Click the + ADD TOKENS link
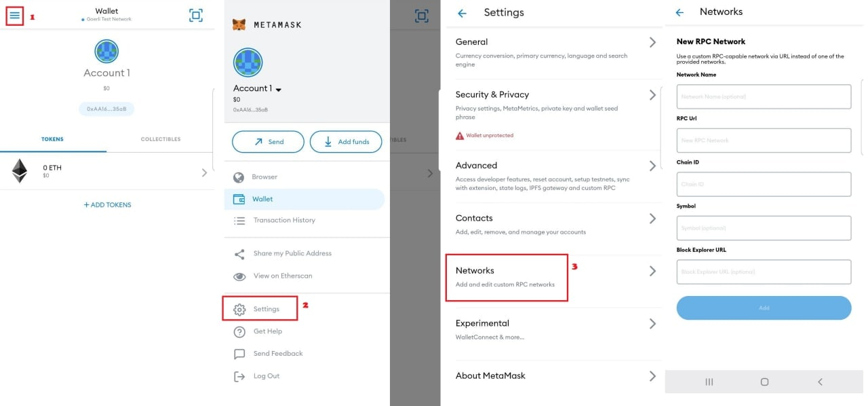The height and width of the screenshot is (406, 868). 107,205
